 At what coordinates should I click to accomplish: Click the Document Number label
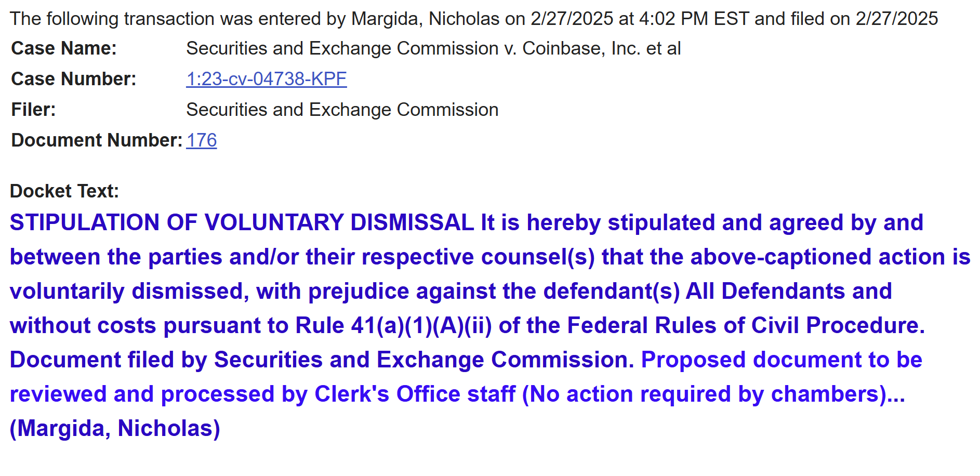coord(97,140)
